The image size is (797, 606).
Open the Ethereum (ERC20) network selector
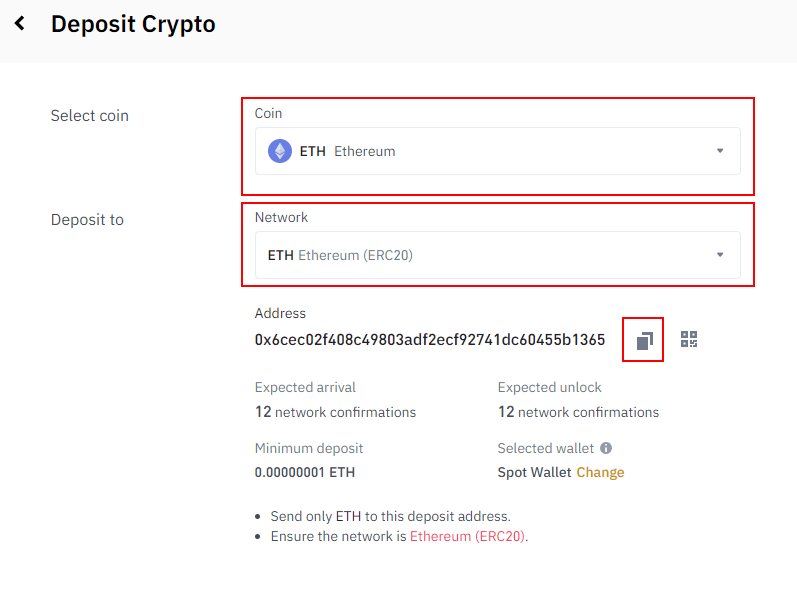(498, 255)
